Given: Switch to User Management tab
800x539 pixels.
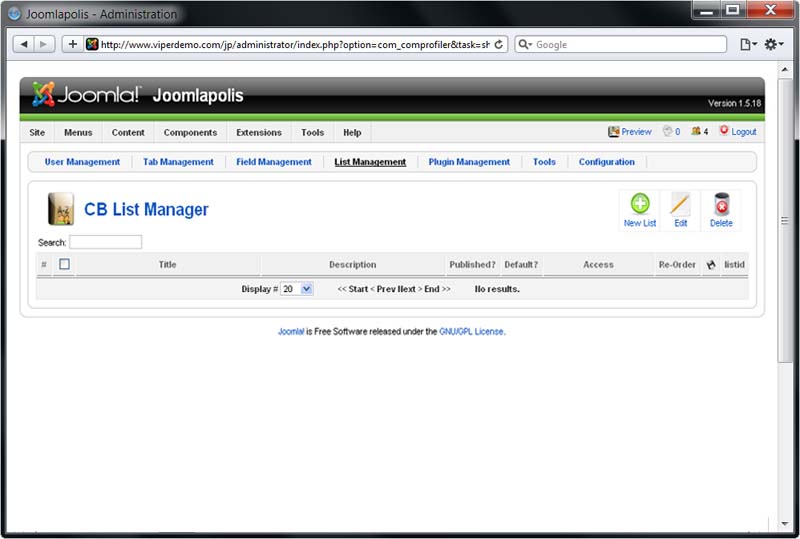Looking at the screenshot, I should [82, 162].
